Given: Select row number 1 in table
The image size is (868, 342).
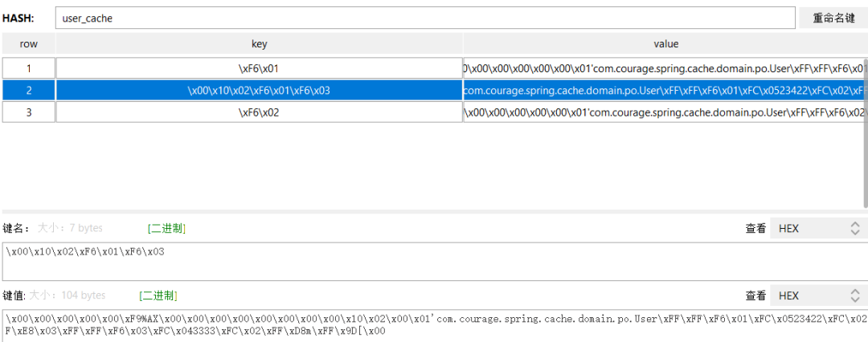Looking at the screenshot, I should click(x=28, y=68).
